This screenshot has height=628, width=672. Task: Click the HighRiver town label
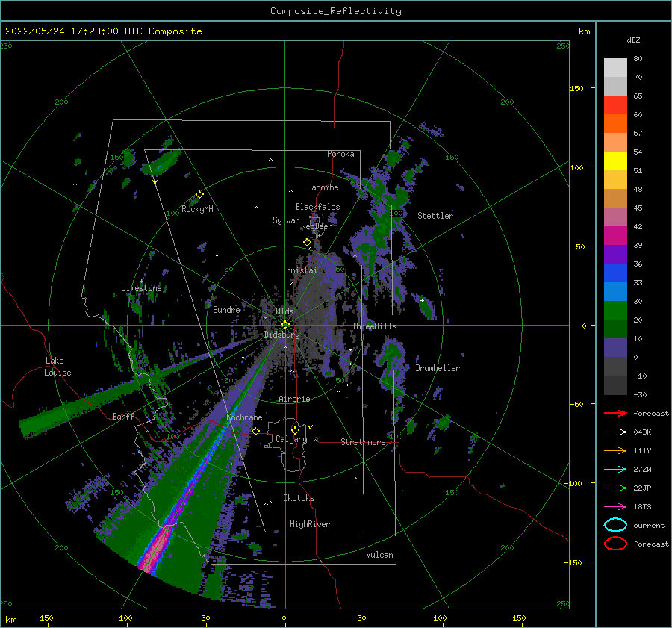(x=310, y=524)
